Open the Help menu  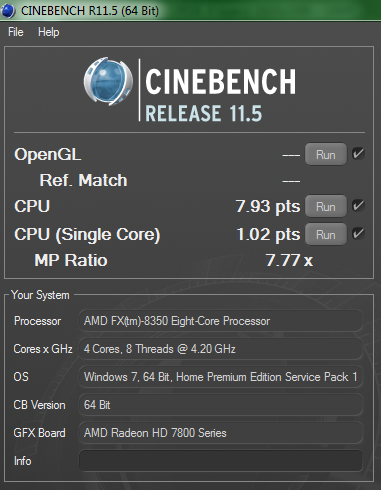[49, 32]
